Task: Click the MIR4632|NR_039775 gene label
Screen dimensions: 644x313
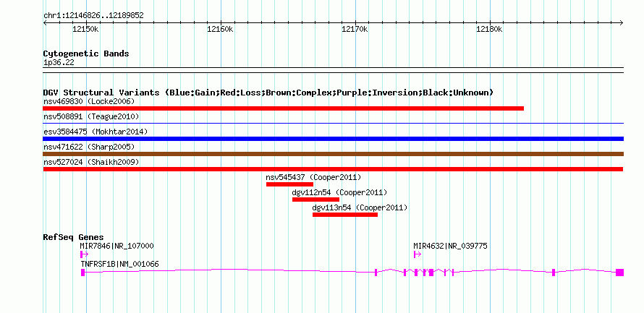Action: 451,246
